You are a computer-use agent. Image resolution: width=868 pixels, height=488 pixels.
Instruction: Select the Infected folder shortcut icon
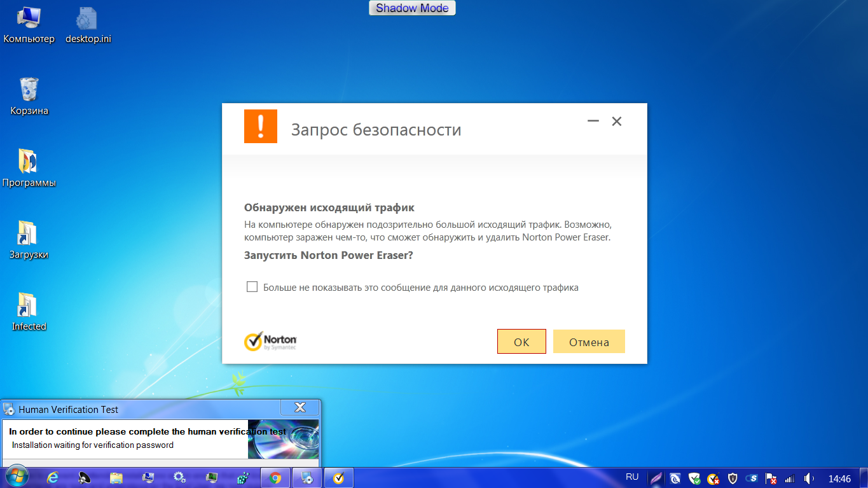tap(29, 312)
